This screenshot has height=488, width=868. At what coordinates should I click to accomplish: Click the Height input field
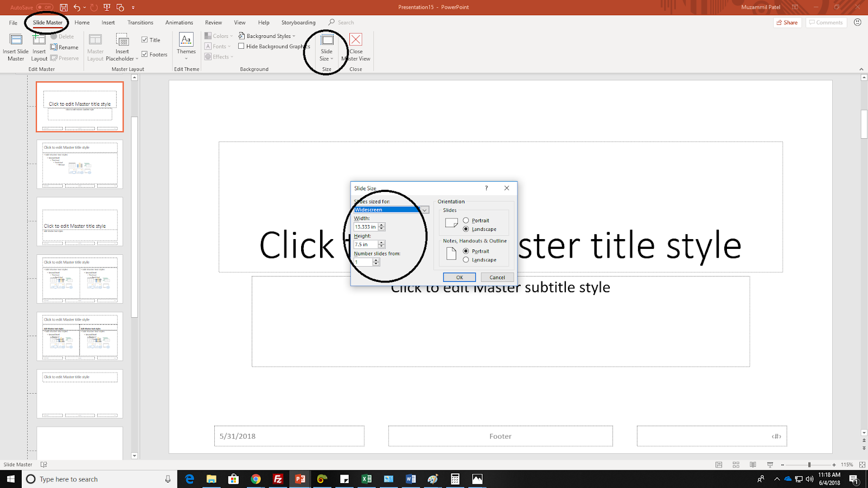(x=366, y=245)
